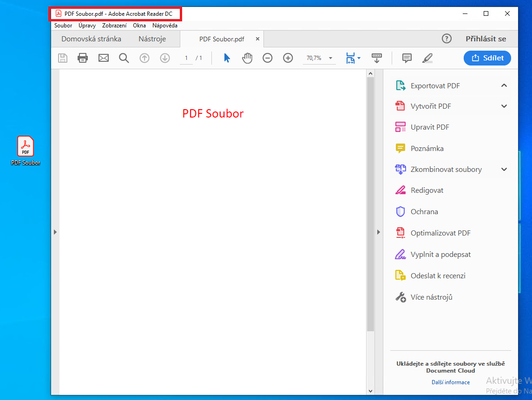Open the Další informace link
The image size is (532, 400).
point(450,382)
